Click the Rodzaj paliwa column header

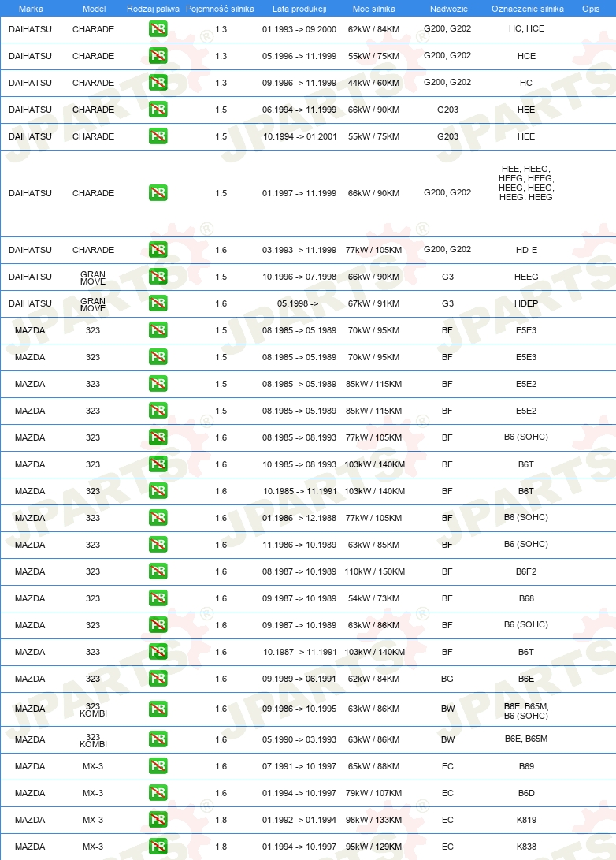tap(154, 9)
